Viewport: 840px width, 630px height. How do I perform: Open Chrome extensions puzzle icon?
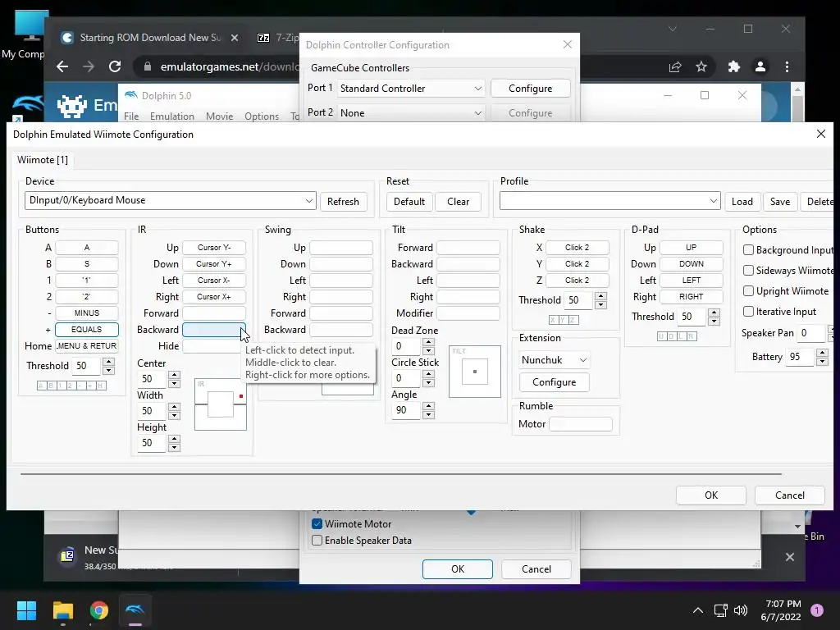(x=734, y=66)
